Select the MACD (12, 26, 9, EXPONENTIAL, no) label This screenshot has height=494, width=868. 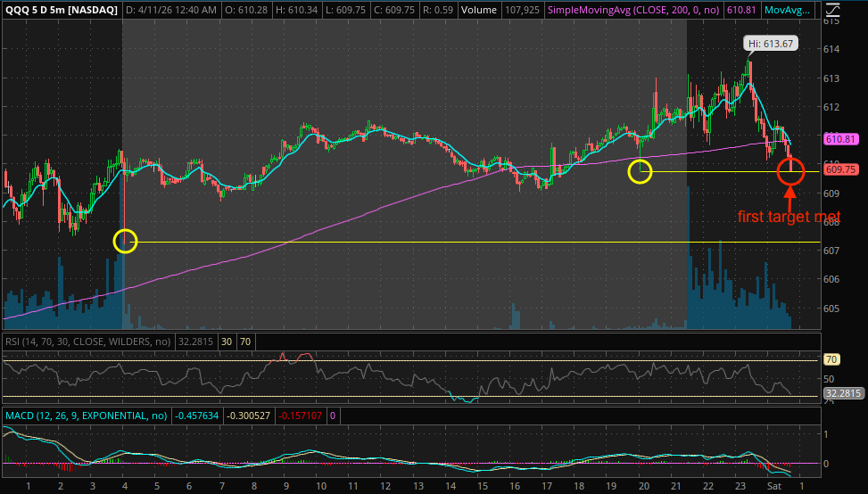[x=86, y=416]
